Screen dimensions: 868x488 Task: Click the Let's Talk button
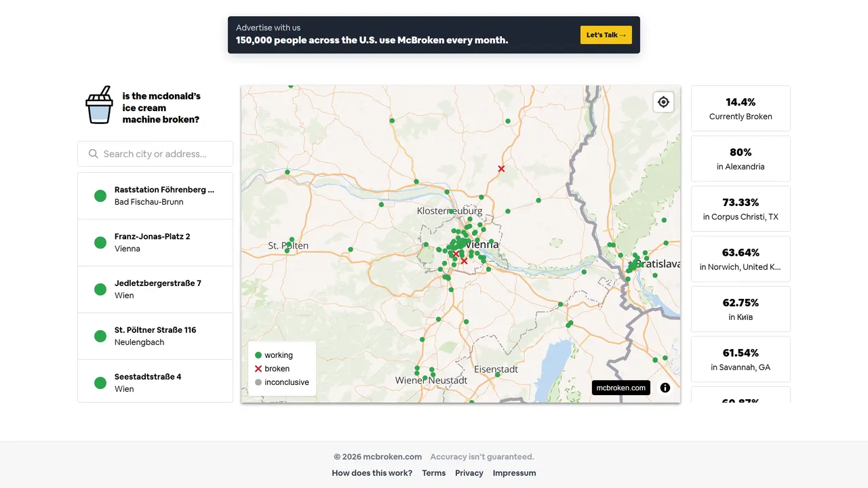[606, 35]
